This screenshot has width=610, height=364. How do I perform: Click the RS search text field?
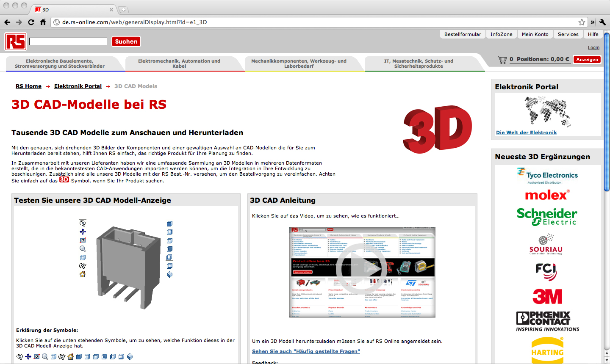[x=68, y=41]
